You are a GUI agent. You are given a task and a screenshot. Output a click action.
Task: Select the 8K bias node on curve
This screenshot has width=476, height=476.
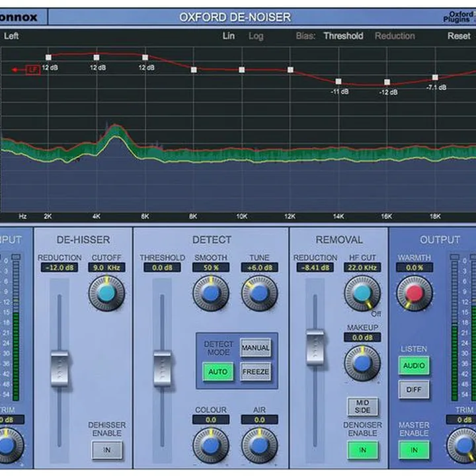pos(194,70)
